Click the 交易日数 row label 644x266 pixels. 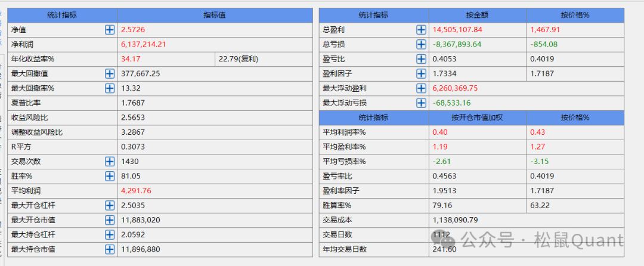click(337, 235)
